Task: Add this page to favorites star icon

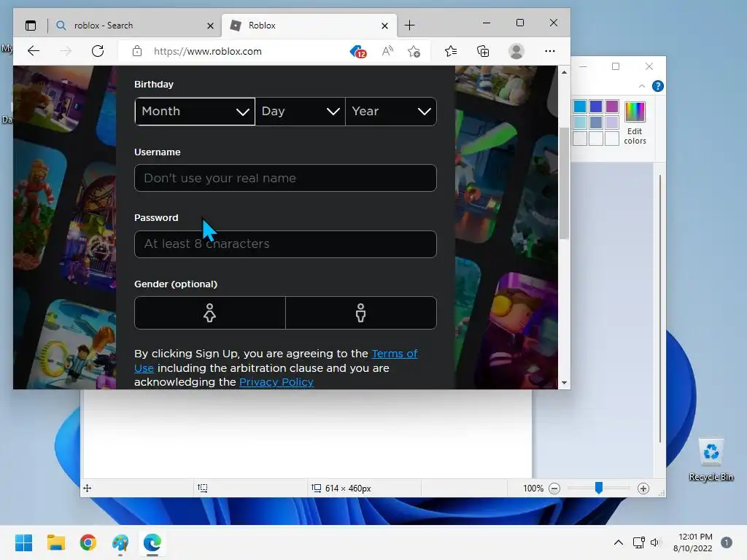Action: click(414, 51)
